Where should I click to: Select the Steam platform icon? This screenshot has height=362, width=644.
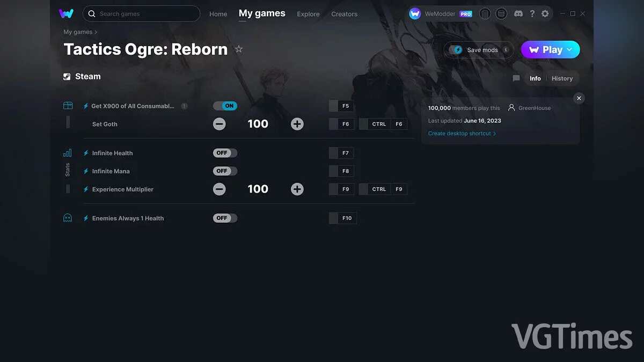coord(67,77)
